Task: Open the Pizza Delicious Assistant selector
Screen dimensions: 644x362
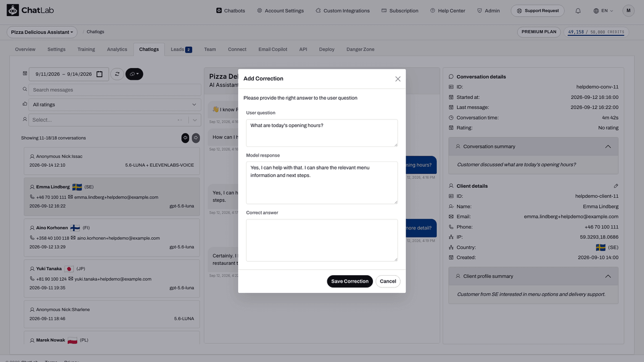Action: point(42,32)
